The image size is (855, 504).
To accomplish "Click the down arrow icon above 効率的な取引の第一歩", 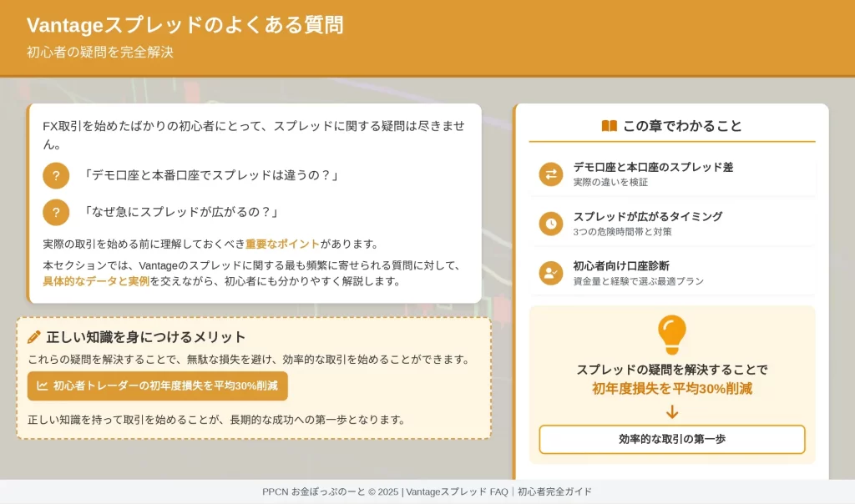I will click(672, 412).
